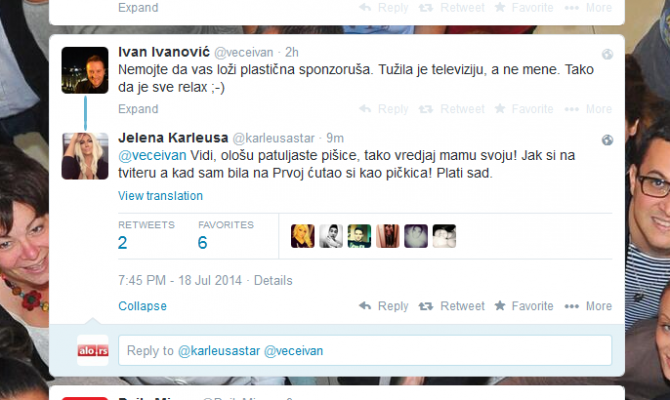Click the Reply arrow icon on Jelena's tweet

point(365,306)
